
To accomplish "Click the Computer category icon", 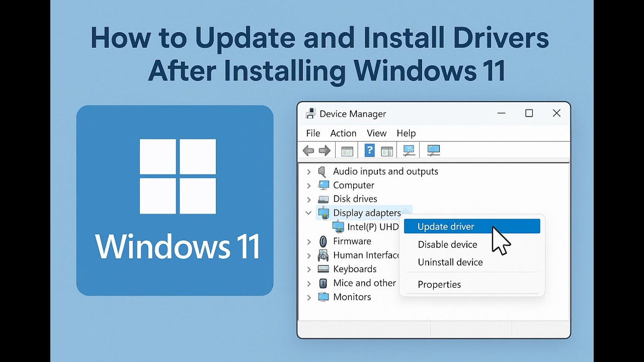I will 324,186.
